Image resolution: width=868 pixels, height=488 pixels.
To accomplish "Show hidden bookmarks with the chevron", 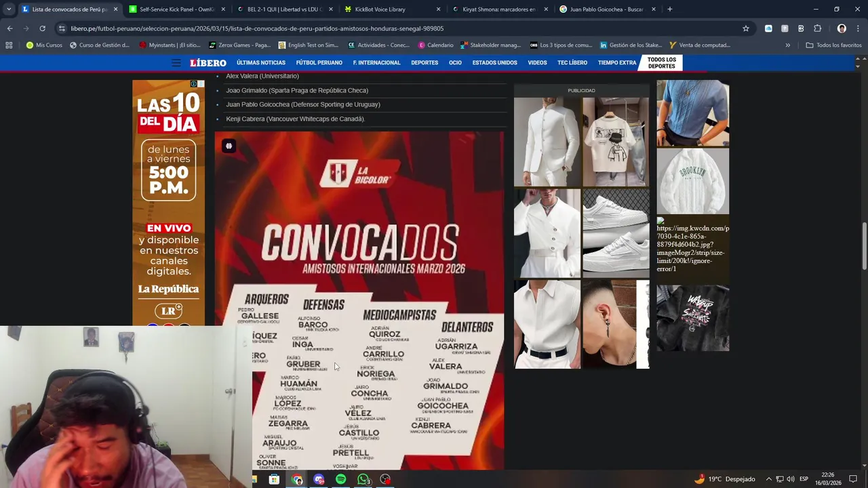I will pyautogui.click(x=787, y=45).
